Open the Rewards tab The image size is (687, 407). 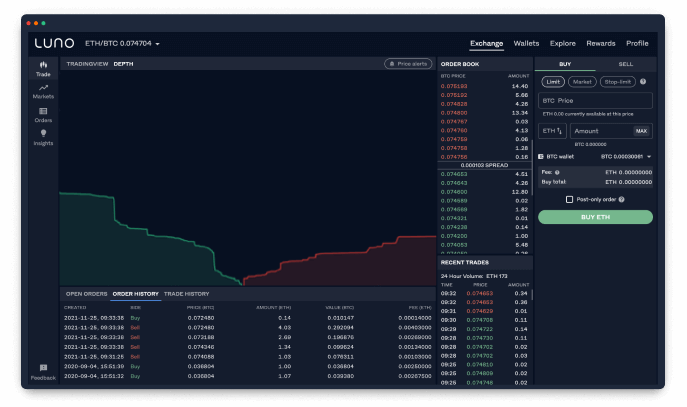point(601,43)
